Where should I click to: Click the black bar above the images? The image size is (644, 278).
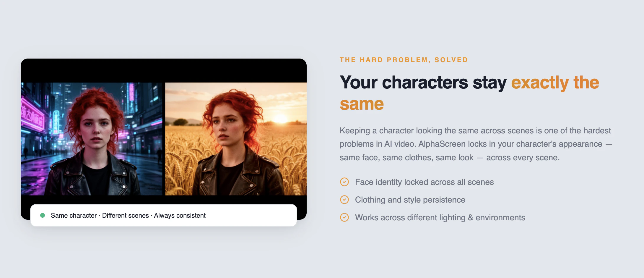(x=164, y=70)
